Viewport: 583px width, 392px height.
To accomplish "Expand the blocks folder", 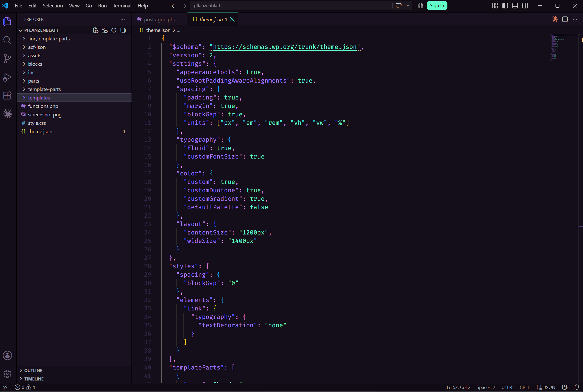I will click(x=74, y=64).
